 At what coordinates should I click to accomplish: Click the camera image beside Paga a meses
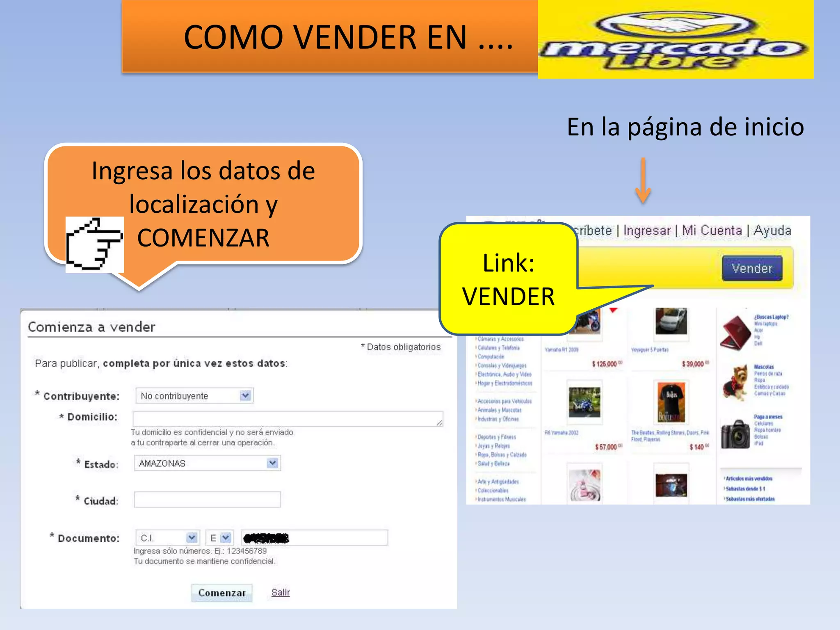pos(735,434)
